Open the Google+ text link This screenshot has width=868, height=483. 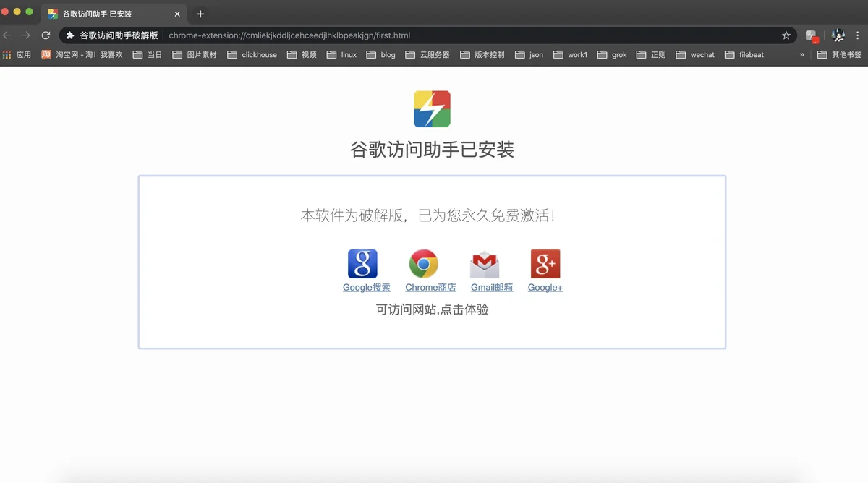545,288
